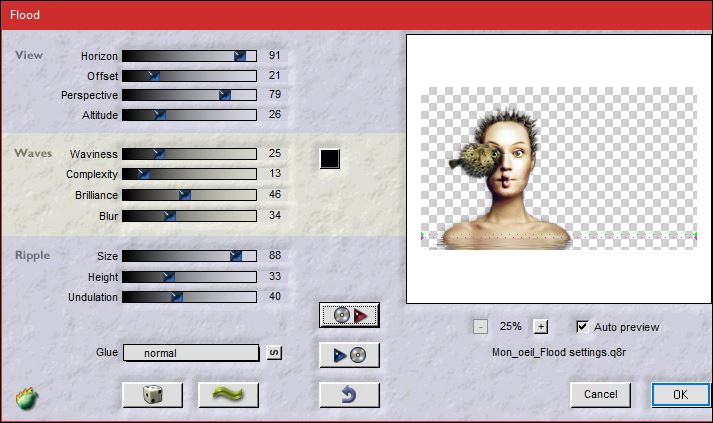This screenshot has width=713, height=423.
Task: Click the Perspective slider handle
Action: (x=225, y=95)
